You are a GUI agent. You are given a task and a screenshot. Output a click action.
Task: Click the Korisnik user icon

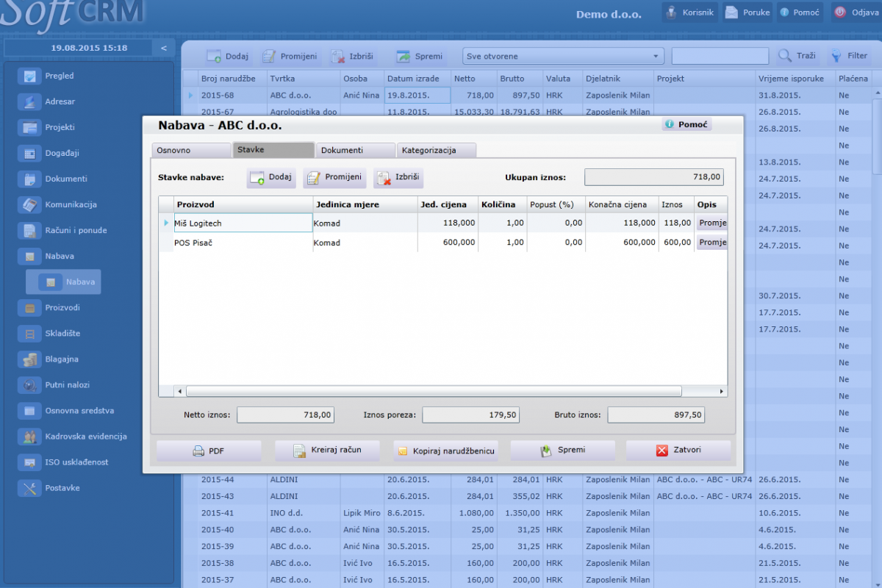[670, 12]
